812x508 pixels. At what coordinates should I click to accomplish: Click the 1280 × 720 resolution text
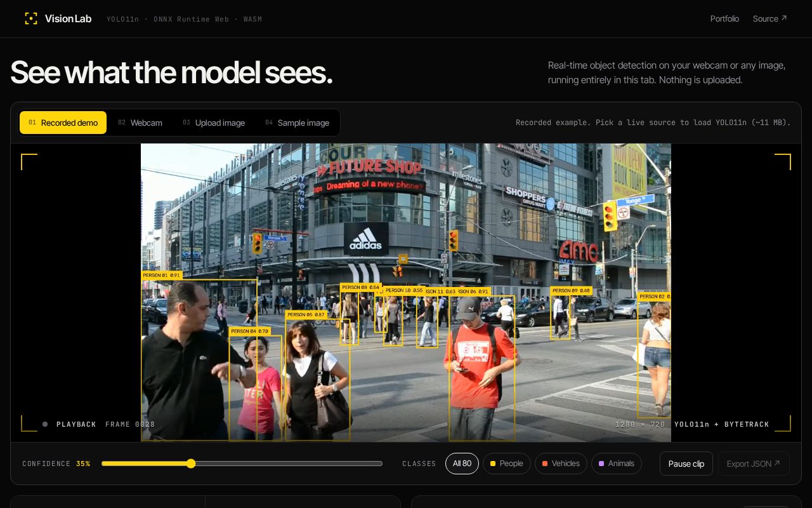click(x=640, y=424)
